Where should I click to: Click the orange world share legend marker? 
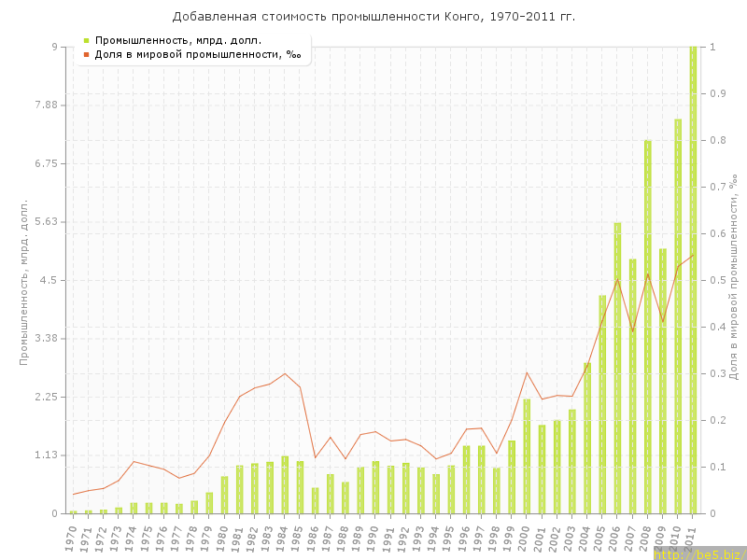pyautogui.click(x=86, y=54)
